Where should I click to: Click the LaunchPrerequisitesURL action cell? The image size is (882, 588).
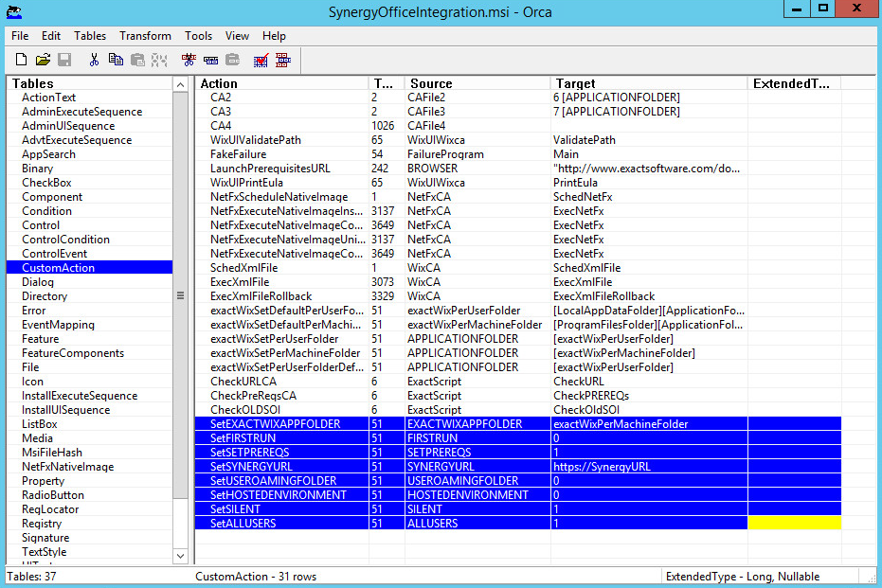point(281,169)
